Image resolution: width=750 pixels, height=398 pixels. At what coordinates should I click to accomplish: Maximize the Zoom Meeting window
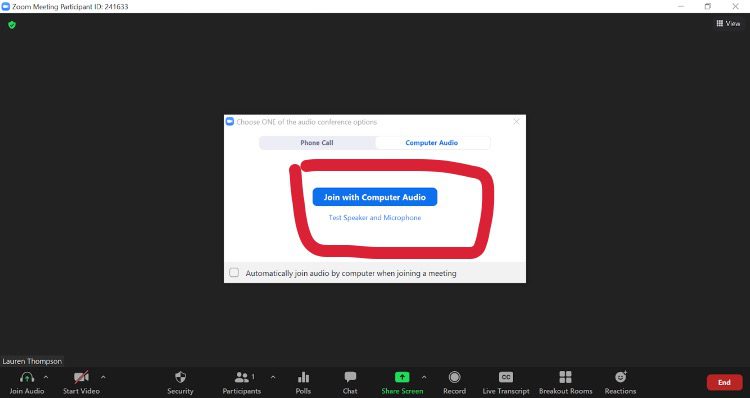[x=708, y=6]
